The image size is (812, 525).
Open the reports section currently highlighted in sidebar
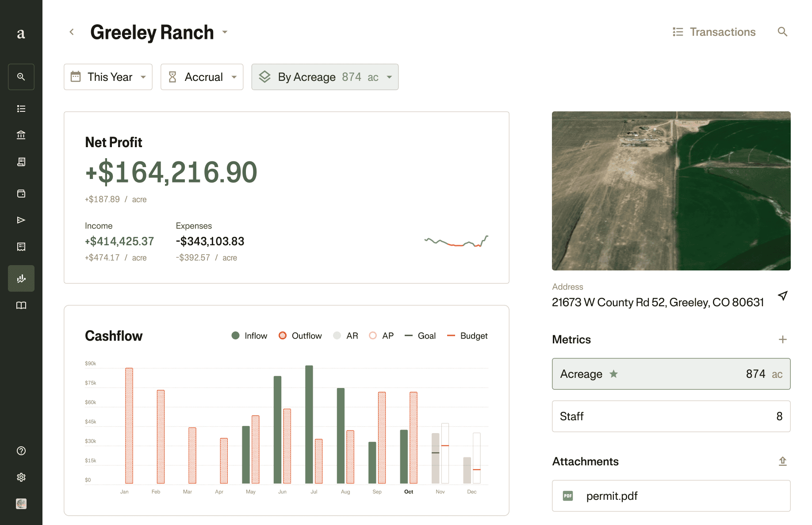point(21,278)
